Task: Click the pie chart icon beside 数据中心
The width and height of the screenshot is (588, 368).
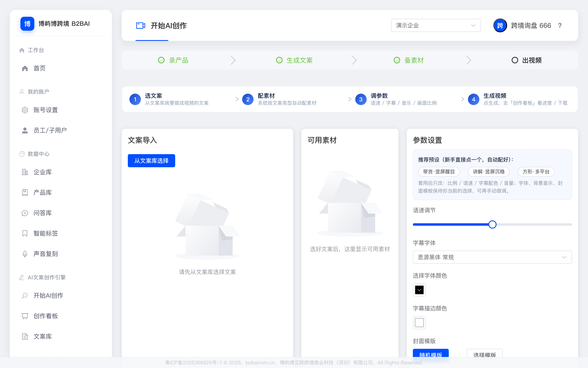Action: click(x=22, y=154)
